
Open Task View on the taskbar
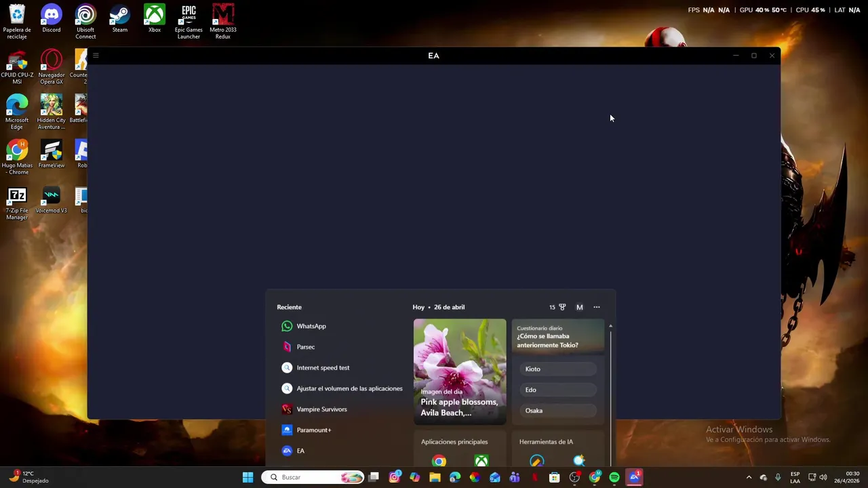(x=374, y=477)
